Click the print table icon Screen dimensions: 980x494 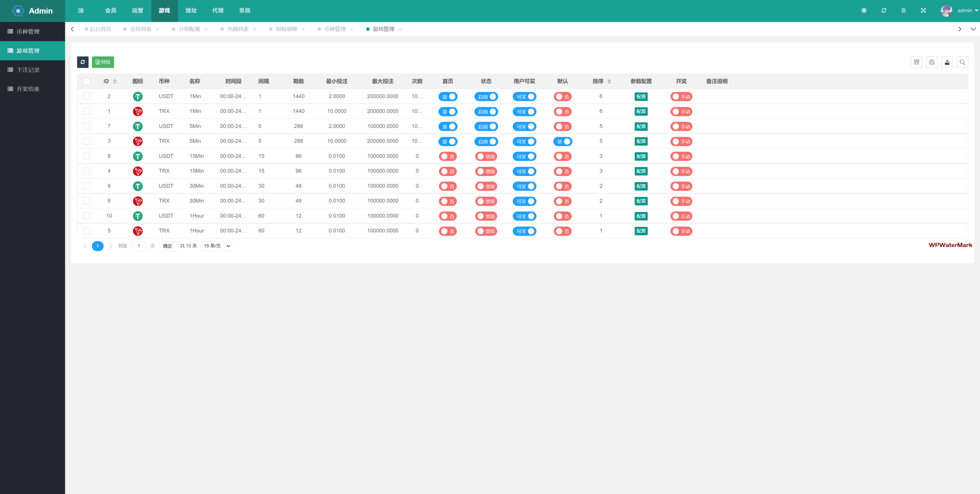[x=931, y=62]
